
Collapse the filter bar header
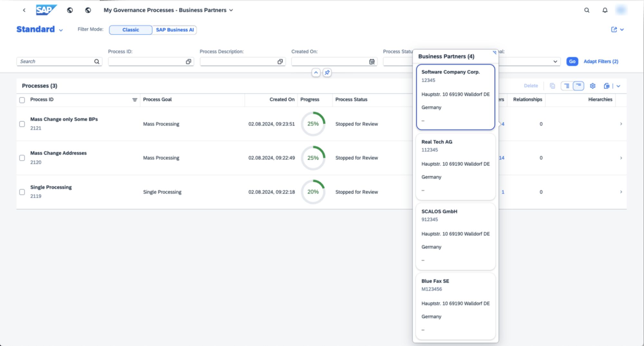pos(316,72)
